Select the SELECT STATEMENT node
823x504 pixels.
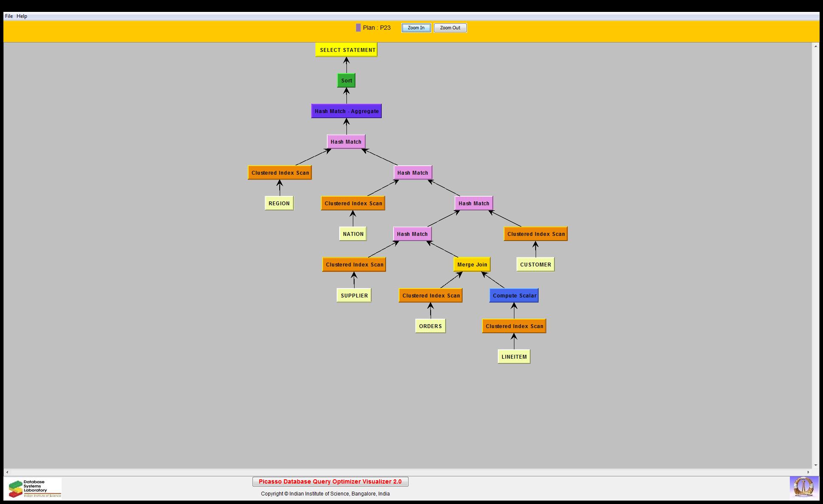click(x=346, y=50)
